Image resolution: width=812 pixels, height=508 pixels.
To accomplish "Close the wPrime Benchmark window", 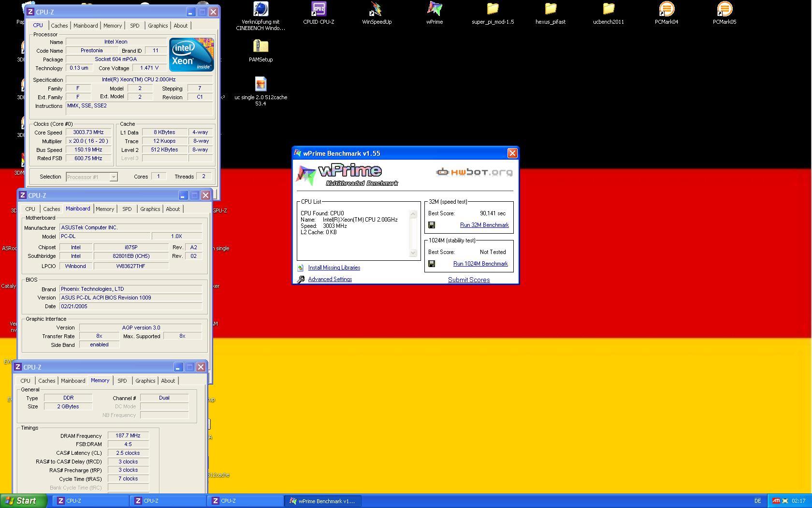I will (512, 153).
